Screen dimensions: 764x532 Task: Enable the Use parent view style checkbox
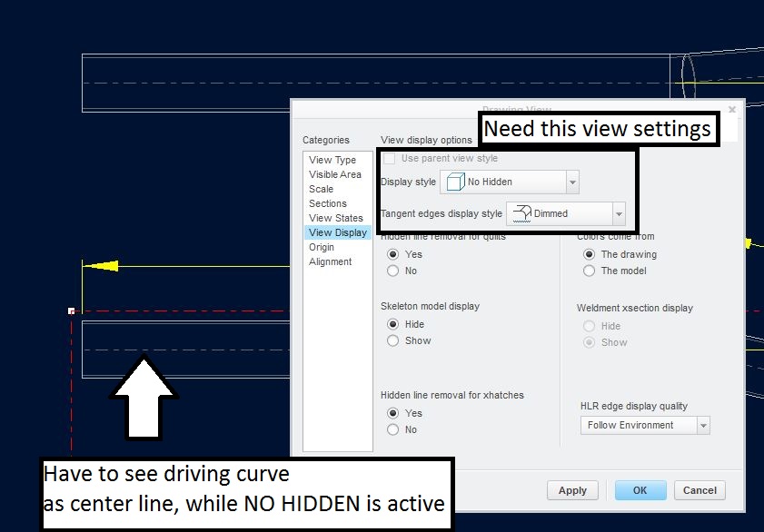(388, 157)
